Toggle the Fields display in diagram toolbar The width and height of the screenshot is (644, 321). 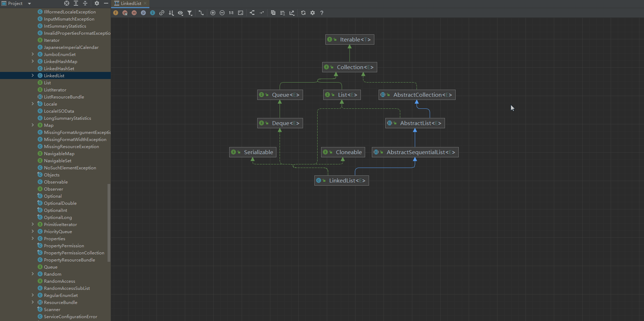tap(116, 13)
